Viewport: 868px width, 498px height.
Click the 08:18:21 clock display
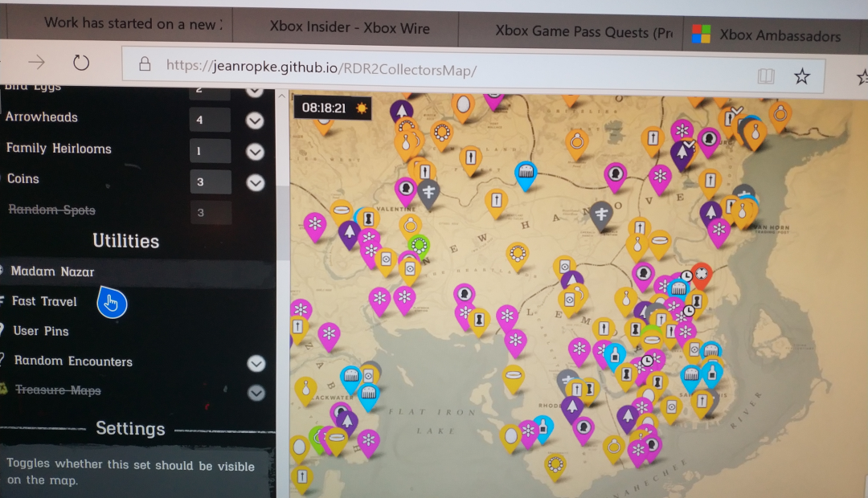click(324, 108)
